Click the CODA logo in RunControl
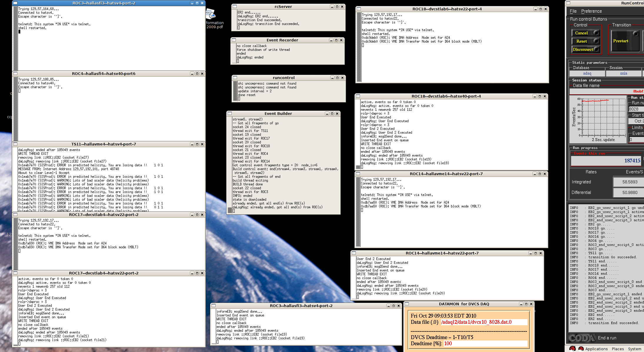The width and height of the screenshot is (644, 352). (x=582, y=338)
